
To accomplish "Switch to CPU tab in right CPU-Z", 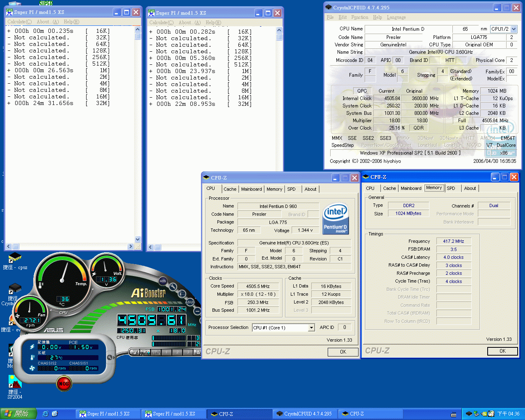I will (370, 188).
